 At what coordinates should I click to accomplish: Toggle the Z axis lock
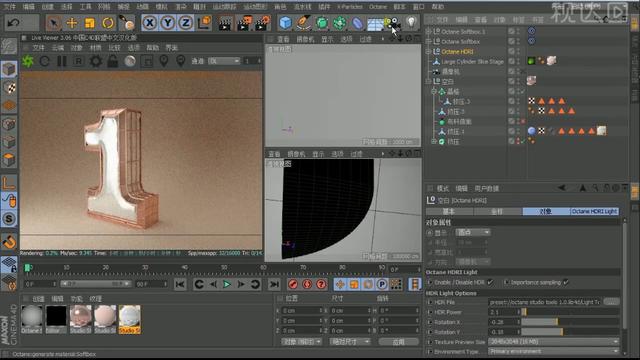[x=186, y=23]
